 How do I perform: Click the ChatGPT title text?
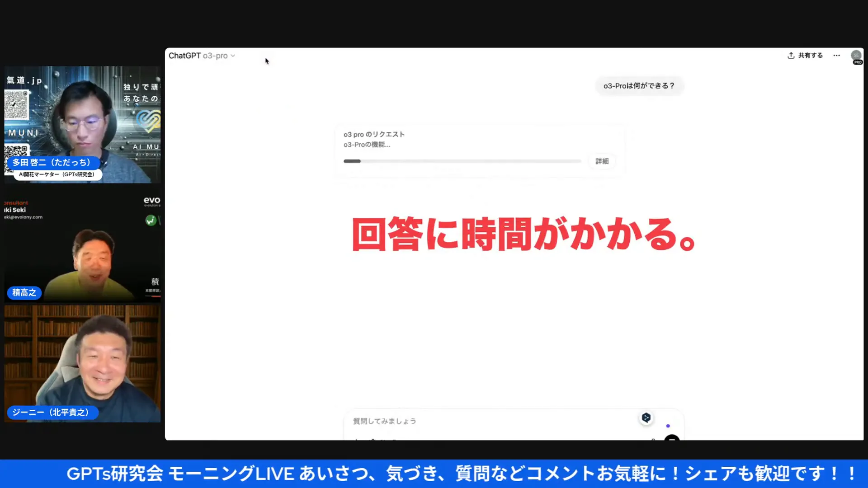pyautogui.click(x=184, y=56)
